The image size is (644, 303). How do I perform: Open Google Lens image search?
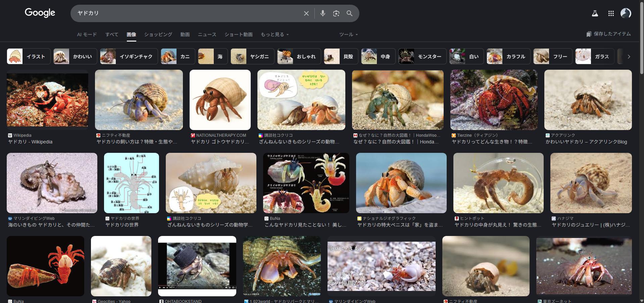click(x=336, y=13)
